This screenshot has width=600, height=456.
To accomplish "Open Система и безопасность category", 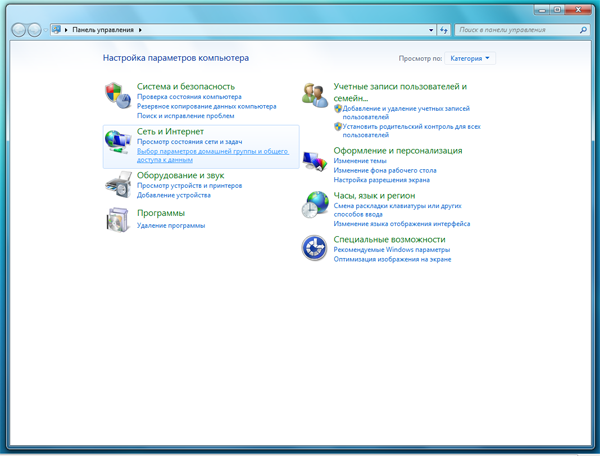I will (x=186, y=86).
